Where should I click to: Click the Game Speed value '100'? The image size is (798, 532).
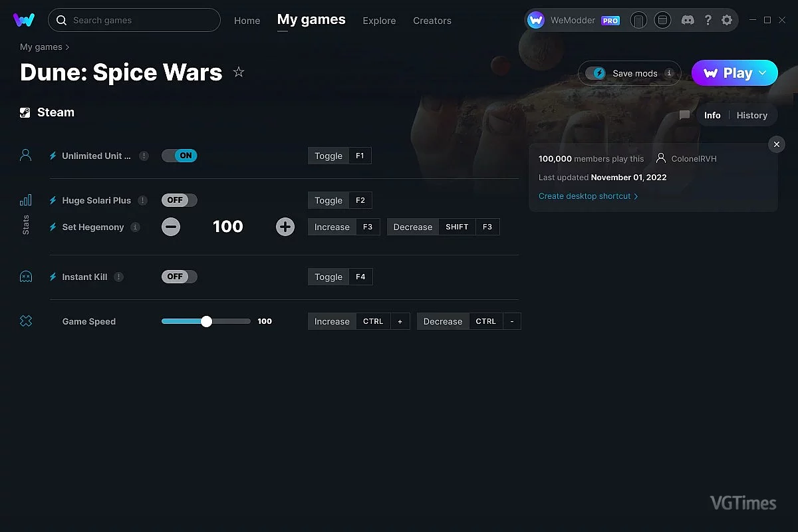pyautogui.click(x=265, y=321)
